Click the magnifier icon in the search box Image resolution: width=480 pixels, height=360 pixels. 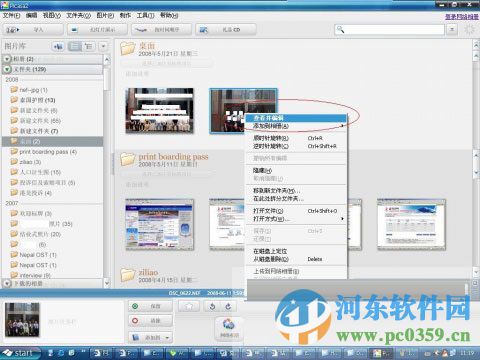point(340,29)
